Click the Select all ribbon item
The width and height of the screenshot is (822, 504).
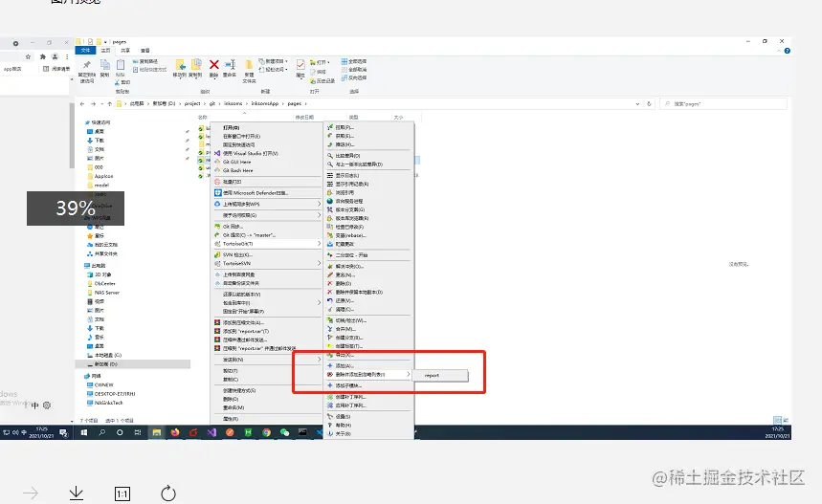(354, 61)
